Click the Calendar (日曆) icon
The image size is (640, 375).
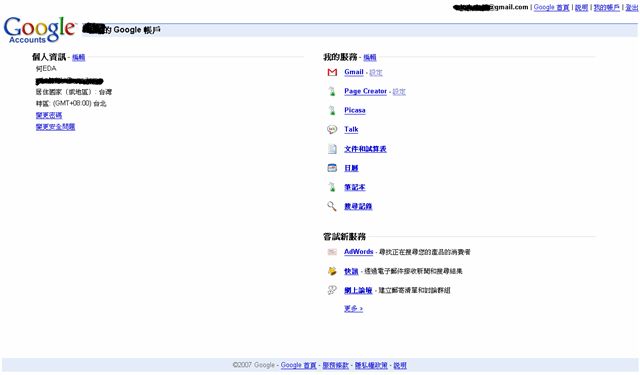(332, 168)
